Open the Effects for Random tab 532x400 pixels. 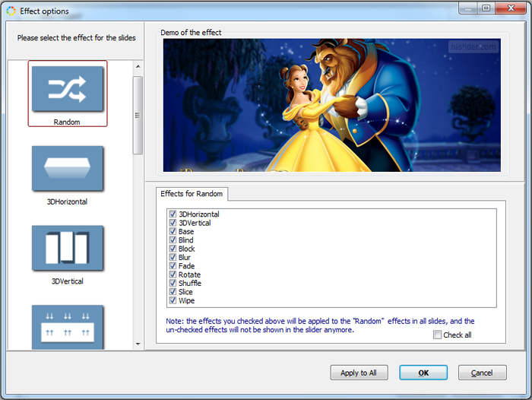click(192, 194)
